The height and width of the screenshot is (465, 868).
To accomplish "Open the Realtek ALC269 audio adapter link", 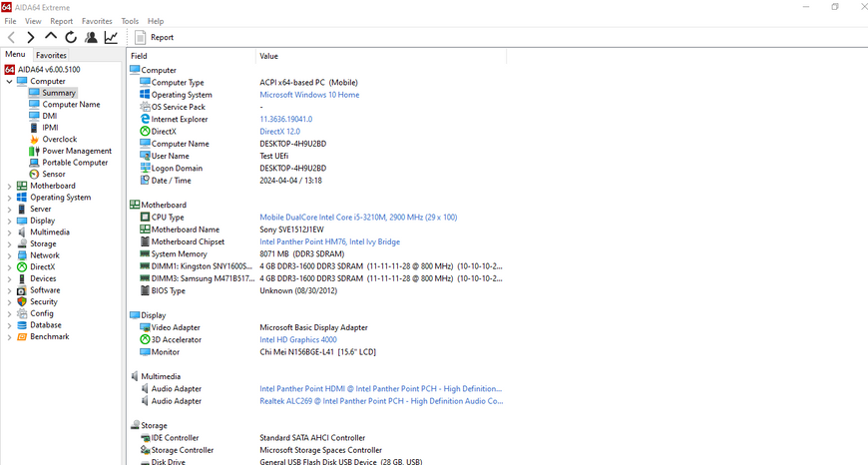I will (381, 401).
